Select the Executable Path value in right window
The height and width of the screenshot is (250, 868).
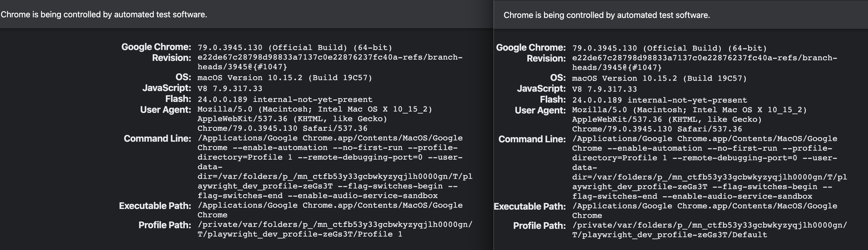[705, 211]
